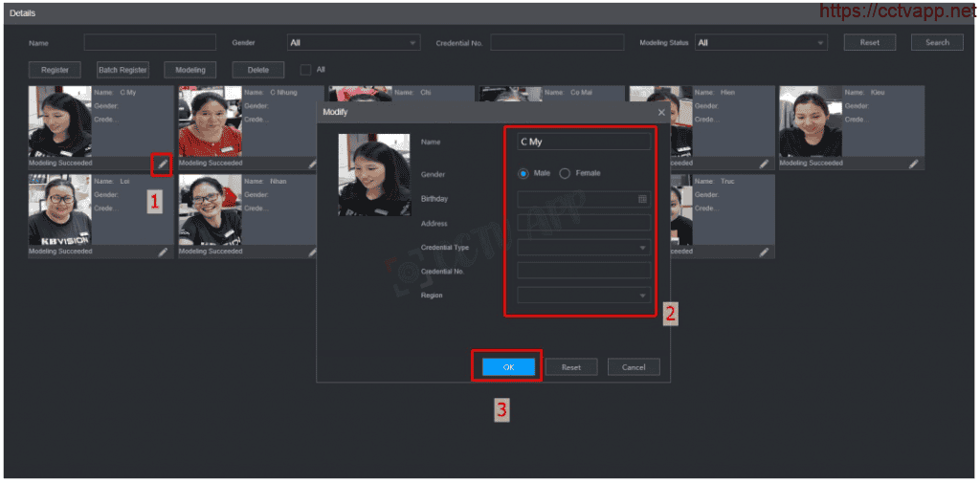The width and height of the screenshot is (980, 483).
Task: Expand the Gender filter dropdown
Action: [353, 42]
